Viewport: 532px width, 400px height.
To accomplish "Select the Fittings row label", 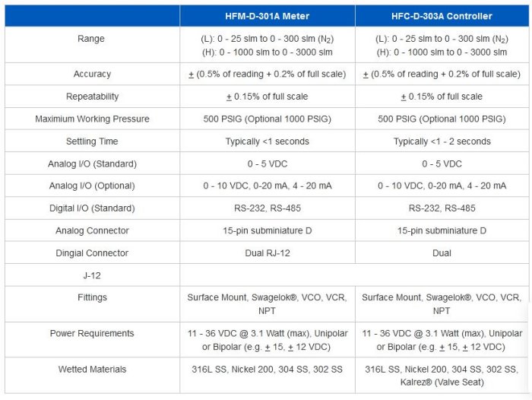I will [x=92, y=297].
